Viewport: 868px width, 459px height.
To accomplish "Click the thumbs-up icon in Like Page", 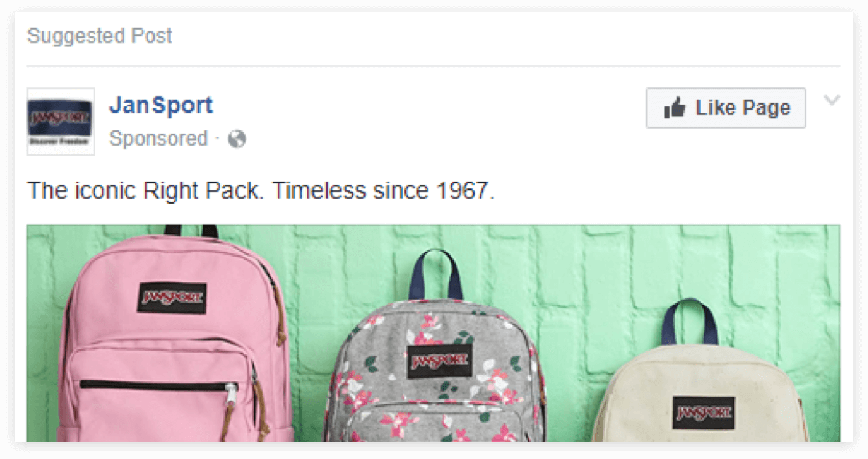I will [x=675, y=108].
